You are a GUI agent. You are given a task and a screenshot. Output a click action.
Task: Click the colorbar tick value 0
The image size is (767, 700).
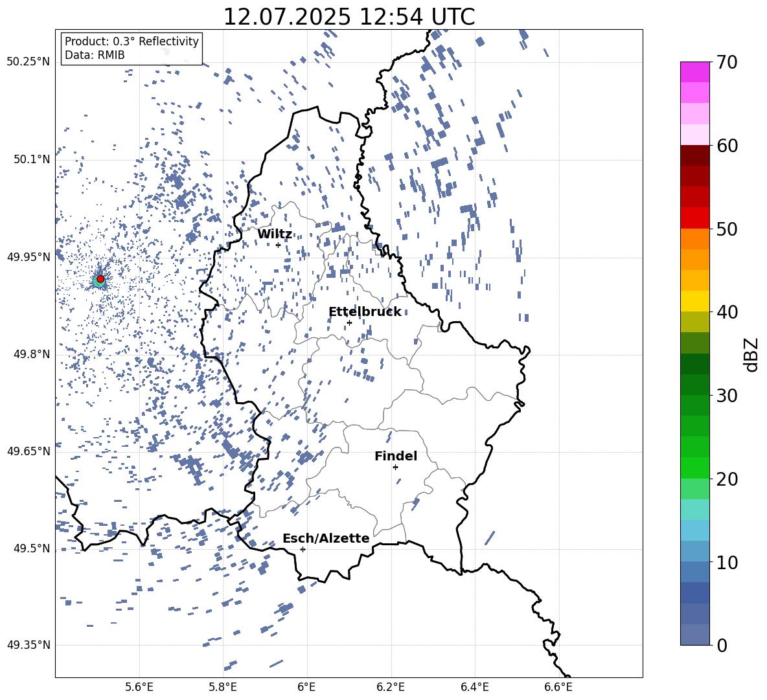(x=722, y=645)
